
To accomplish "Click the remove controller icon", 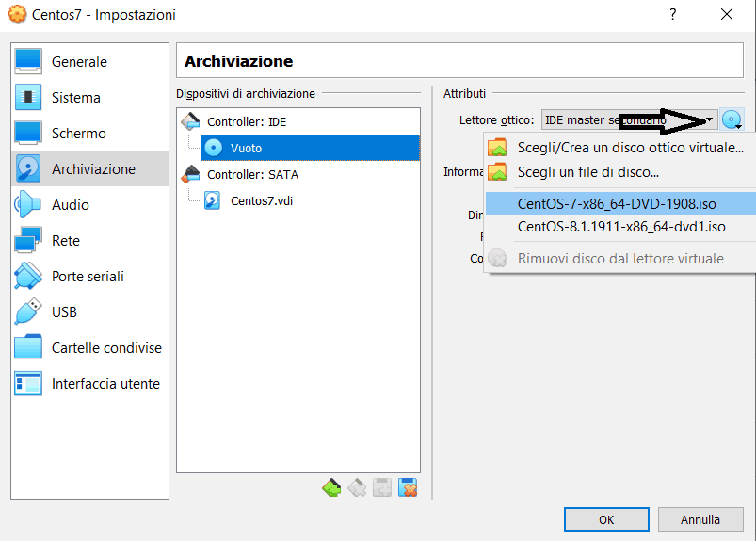I will 357,488.
